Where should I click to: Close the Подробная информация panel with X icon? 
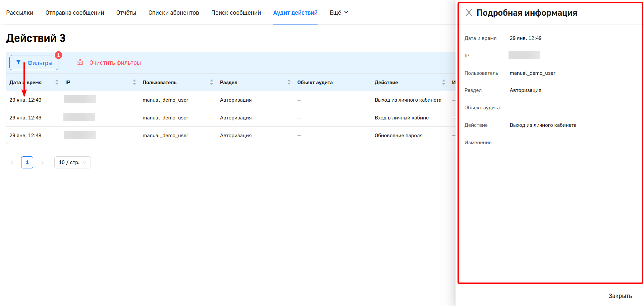tap(469, 13)
